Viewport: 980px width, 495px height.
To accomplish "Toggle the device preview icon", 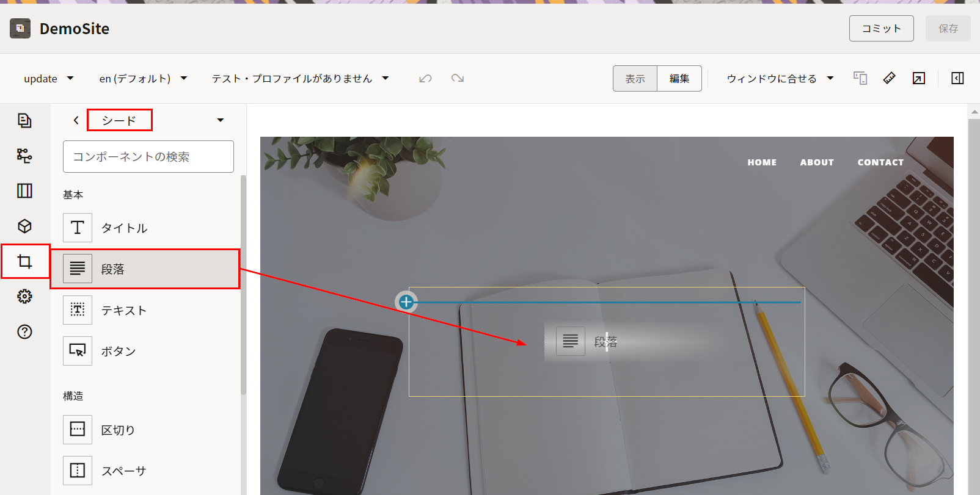I will (860, 78).
